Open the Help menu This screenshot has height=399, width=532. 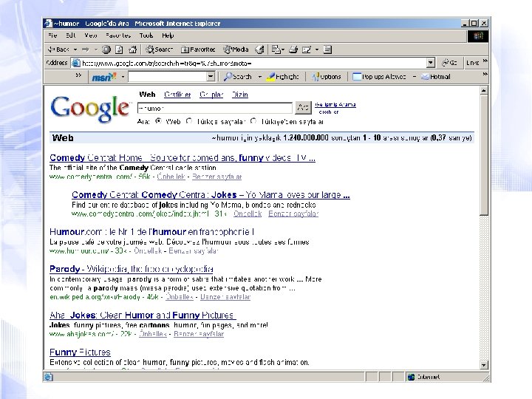coord(168,35)
